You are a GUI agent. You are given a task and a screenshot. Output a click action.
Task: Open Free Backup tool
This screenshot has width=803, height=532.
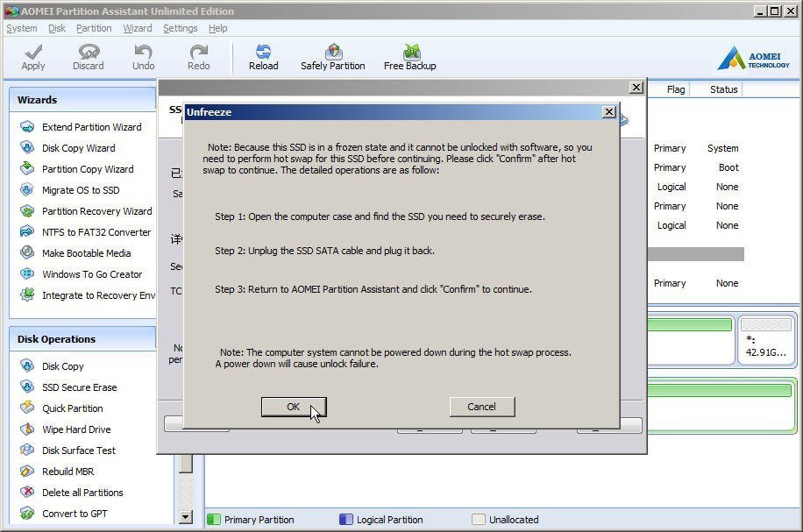[x=409, y=57]
